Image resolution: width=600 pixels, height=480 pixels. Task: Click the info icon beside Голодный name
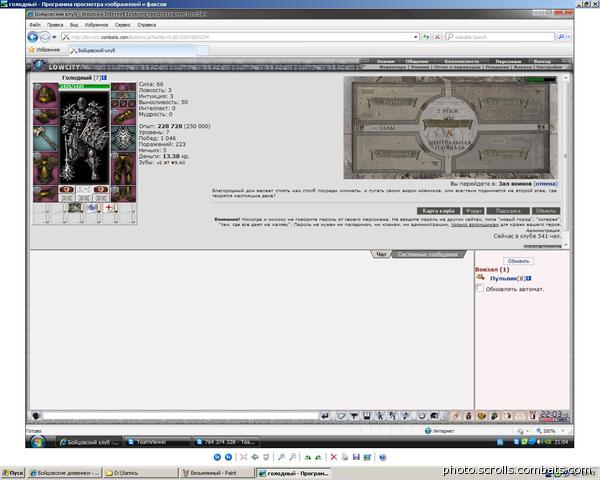104,78
